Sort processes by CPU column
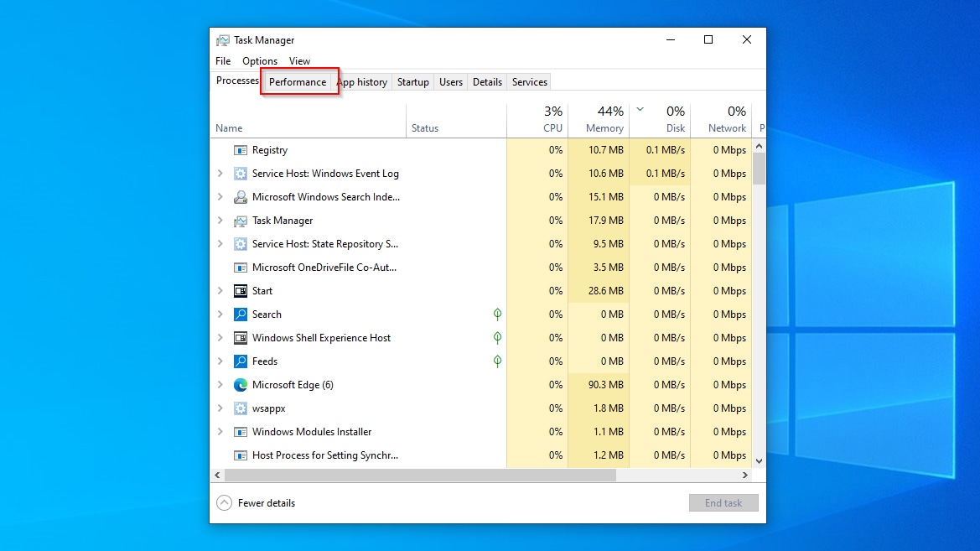 click(537, 120)
